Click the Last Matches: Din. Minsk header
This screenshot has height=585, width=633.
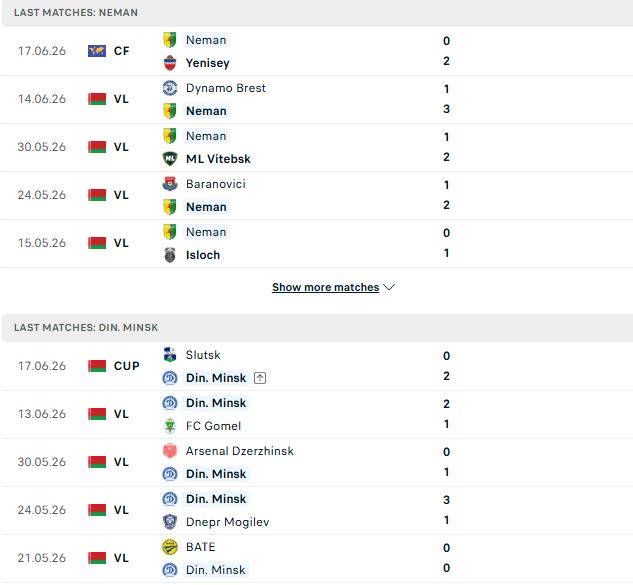point(86,327)
